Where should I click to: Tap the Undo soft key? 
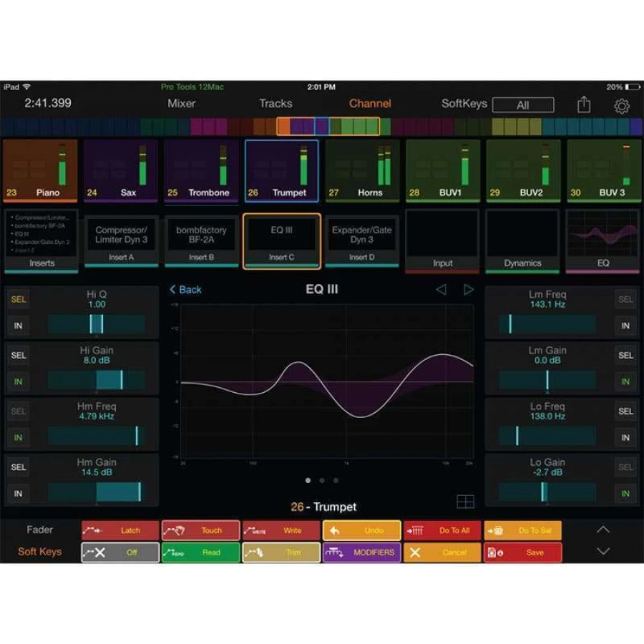click(361, 530)
